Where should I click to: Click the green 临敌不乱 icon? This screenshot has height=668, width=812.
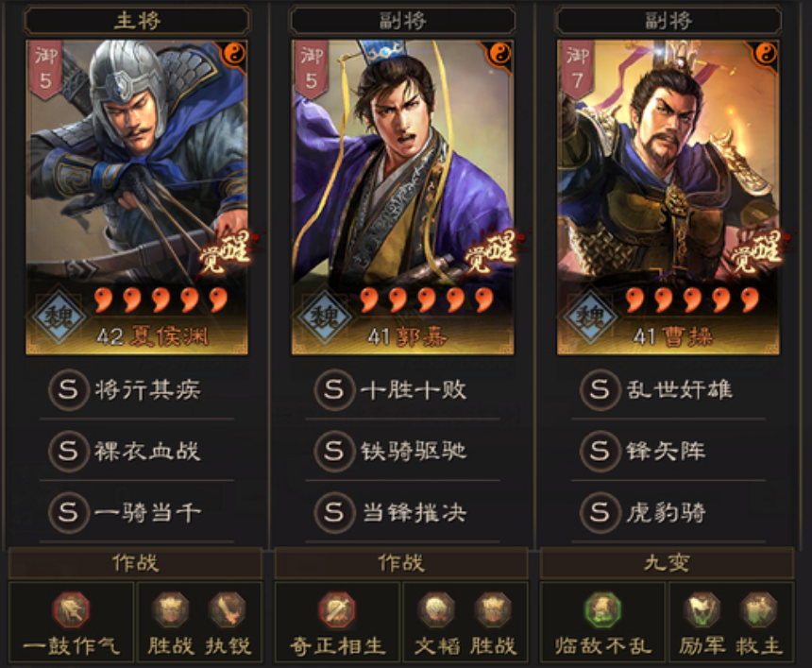tap(602, 608)
